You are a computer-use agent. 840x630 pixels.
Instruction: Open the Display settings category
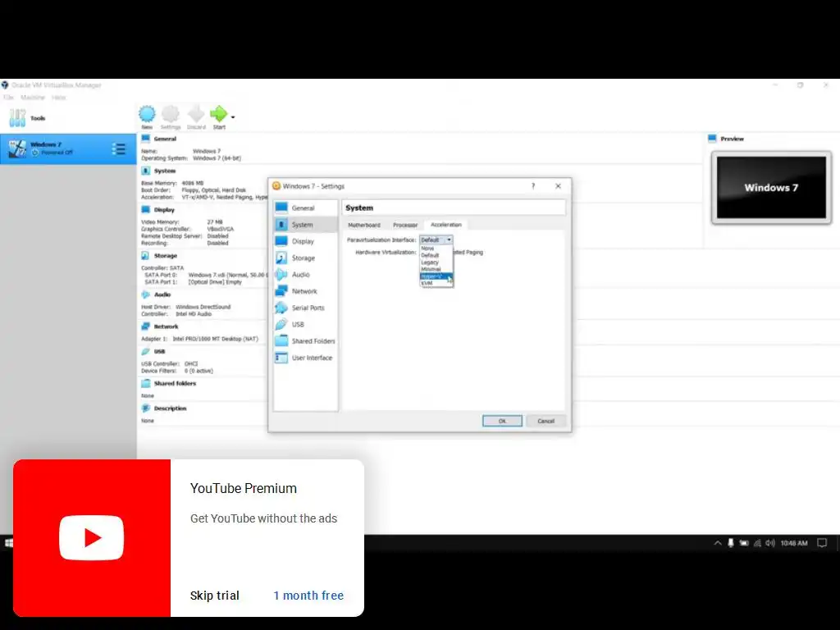click(x=305, y=241)
